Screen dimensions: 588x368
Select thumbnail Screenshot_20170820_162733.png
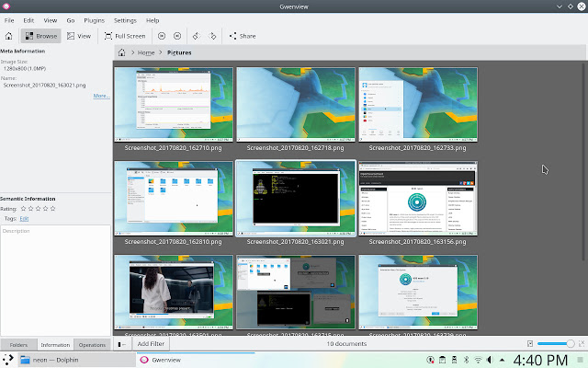[x=418, y=105]
